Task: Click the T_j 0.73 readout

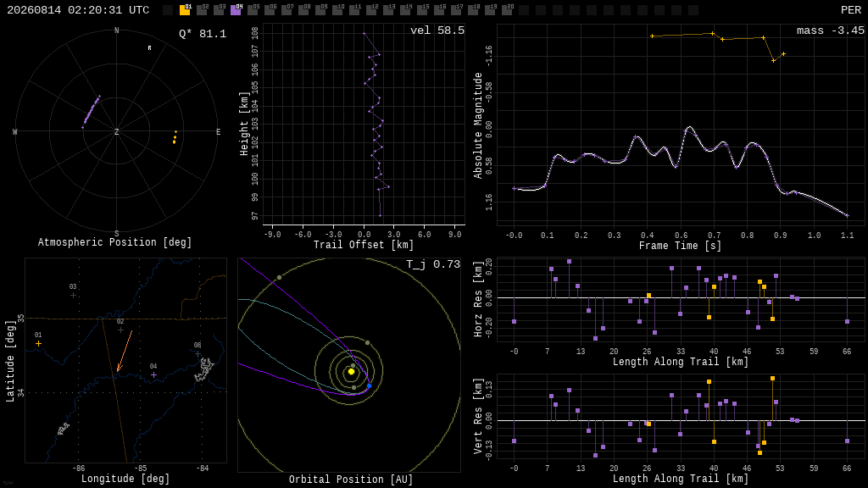Action: [433, 264]
